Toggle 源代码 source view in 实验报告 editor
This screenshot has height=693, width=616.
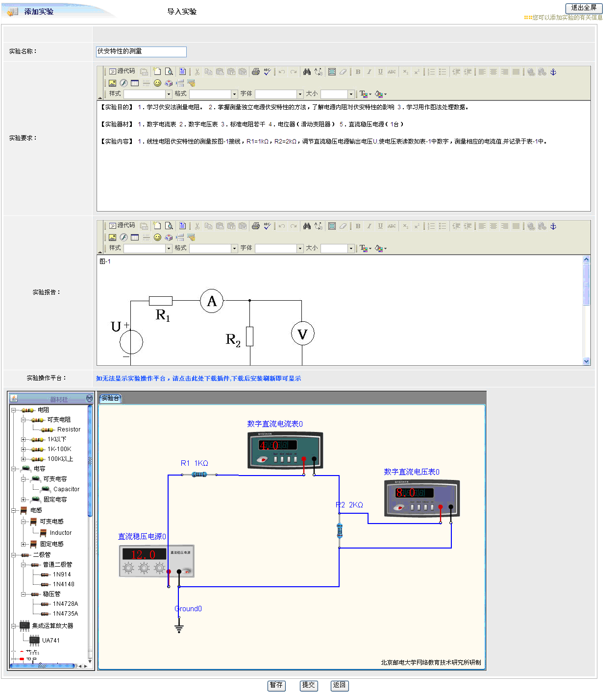coord(122,226)
